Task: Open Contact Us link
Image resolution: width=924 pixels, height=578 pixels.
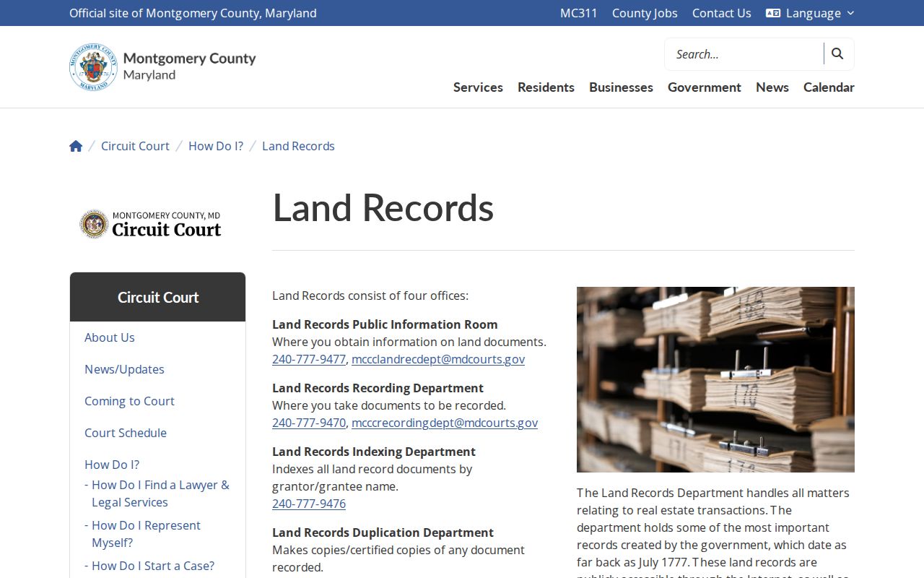Action: click(722, 13)
